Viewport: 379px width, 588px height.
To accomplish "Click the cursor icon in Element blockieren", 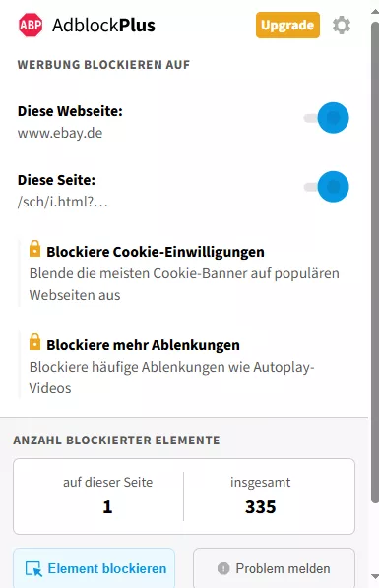I will (x=33, y=568).
